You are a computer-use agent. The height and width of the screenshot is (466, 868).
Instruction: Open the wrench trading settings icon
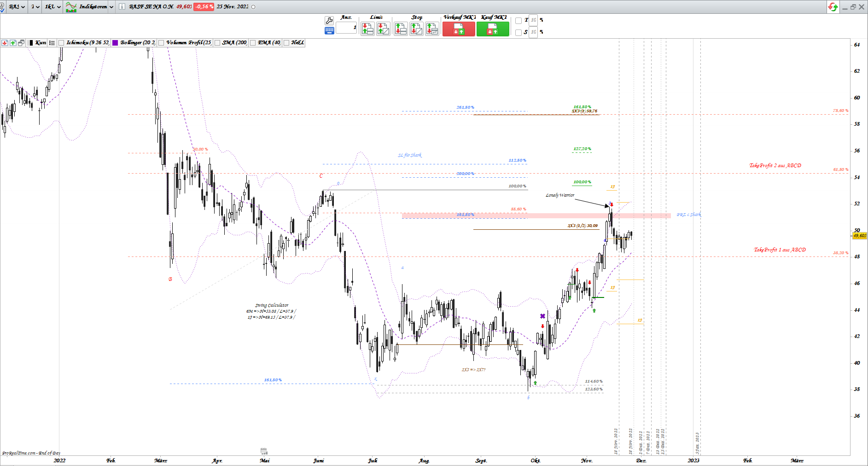tap(329, 20)
